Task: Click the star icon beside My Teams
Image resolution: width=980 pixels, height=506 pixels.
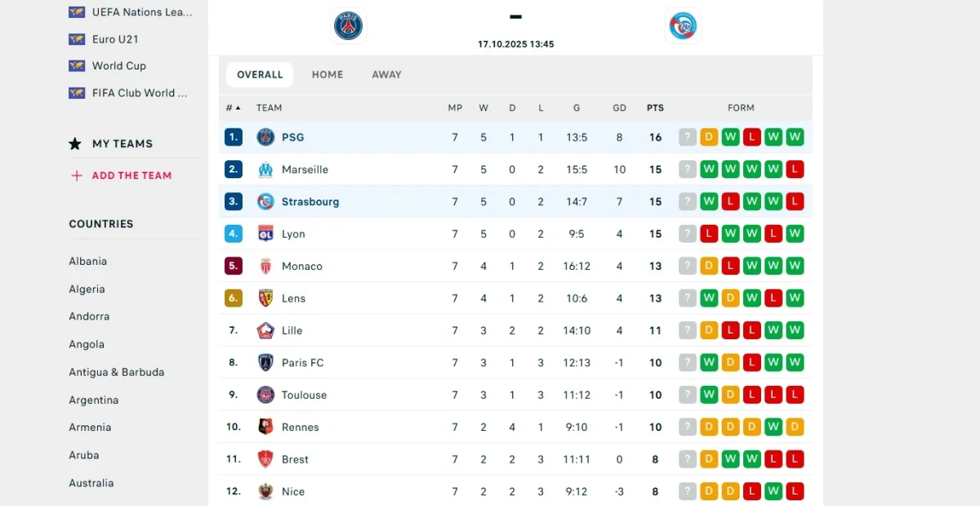Action: tap(75, 144)
